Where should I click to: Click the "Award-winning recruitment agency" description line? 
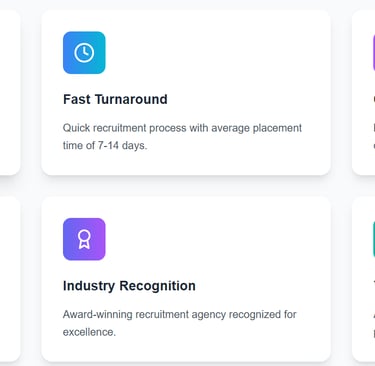(180, 314)
